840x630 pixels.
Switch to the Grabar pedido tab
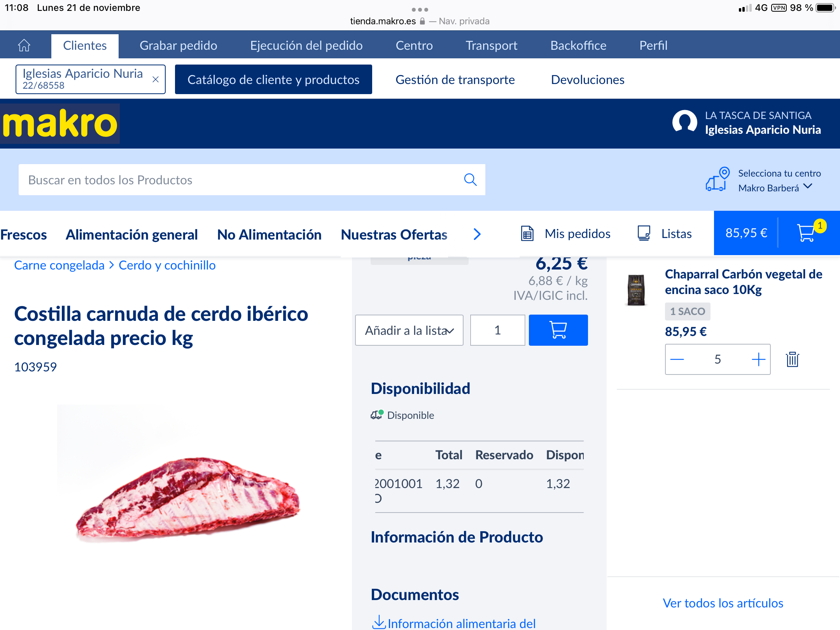(178, 45)
